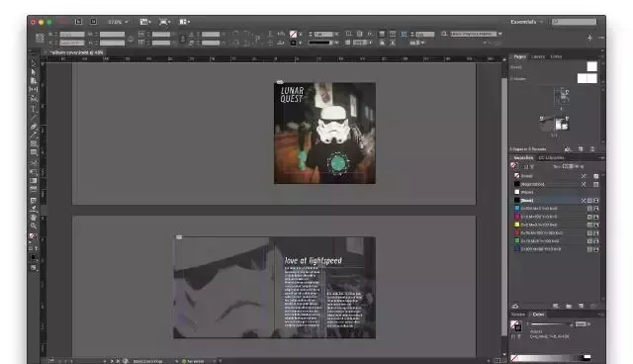The width and height of the screenshot is (633, 364).
Task: Select the Free Transform tool
Action: pos(34,171)
